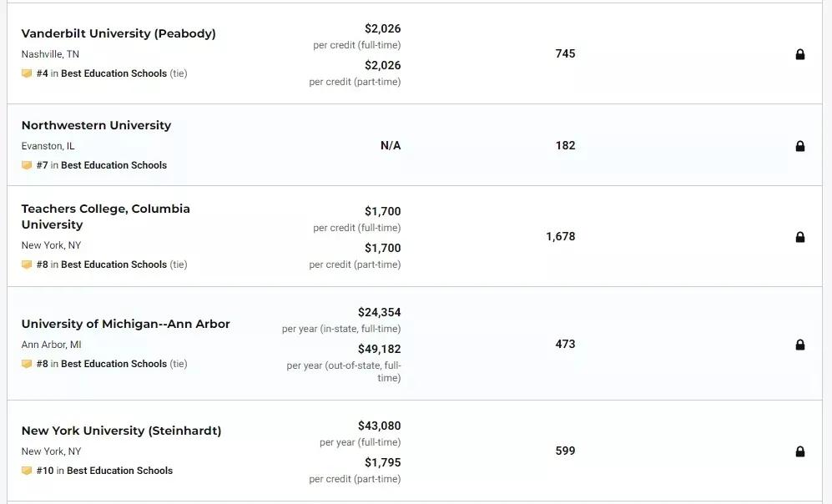The height and width of the screenshot is (504, 832).
Task: Click the lock icon for Teachers College
Action: coord(799,237)
